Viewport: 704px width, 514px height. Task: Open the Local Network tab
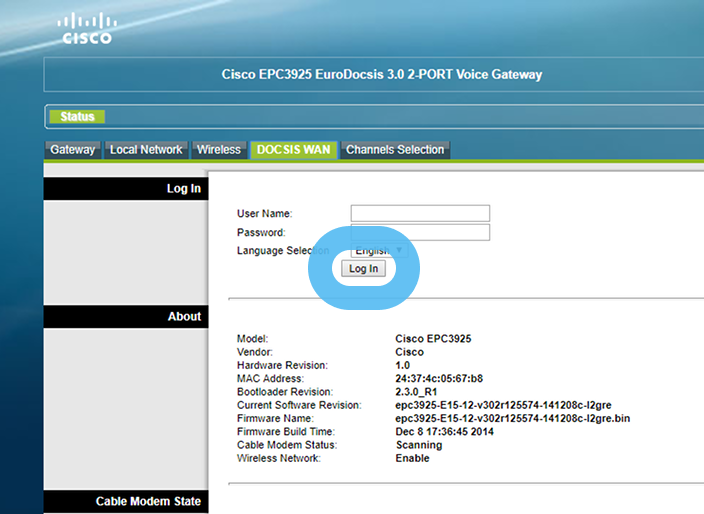tap(146, 150)
